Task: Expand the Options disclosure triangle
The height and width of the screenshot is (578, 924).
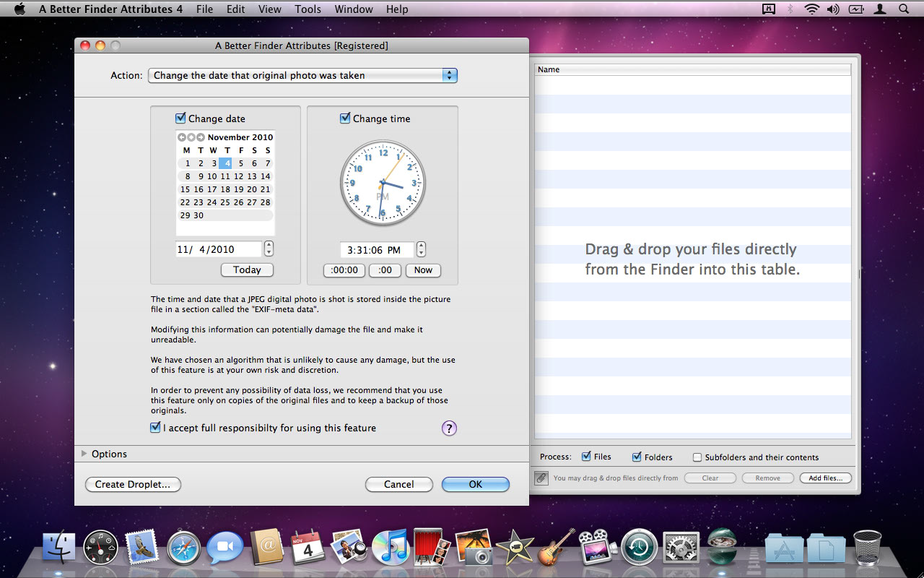Action: (x=84, y=454)
